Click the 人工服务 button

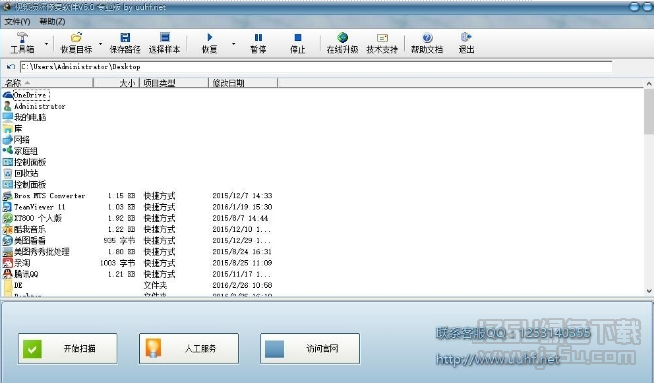(x=189, y=348)
